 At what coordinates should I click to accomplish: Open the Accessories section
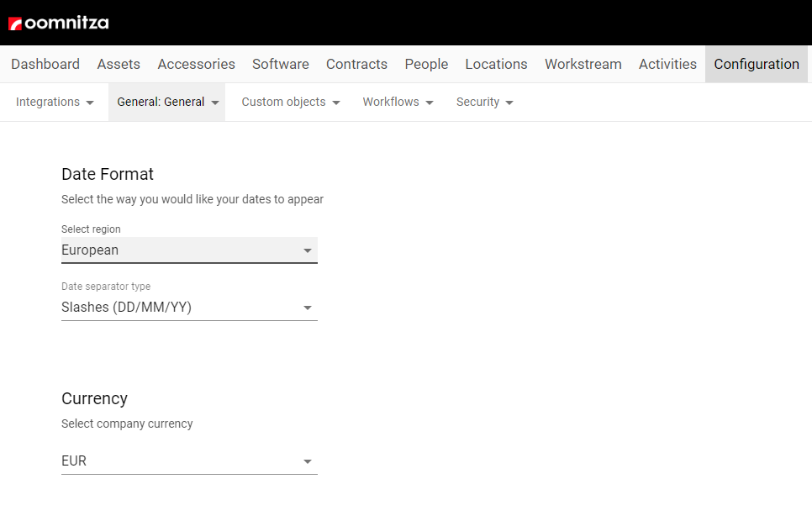coord(196,64)
